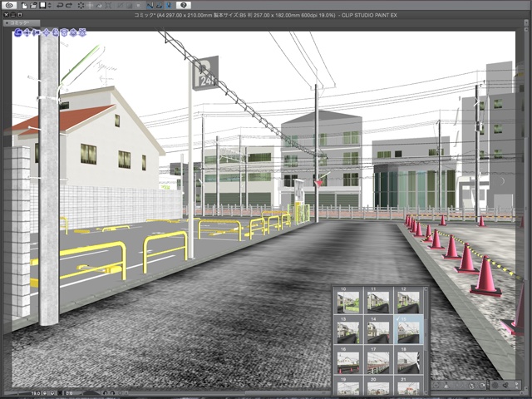Image resolution: width=532 pixels, height=399 pixels.
Task: Toggle Snap to Ruler in the toolbar
Action: [x=150, y=6]
